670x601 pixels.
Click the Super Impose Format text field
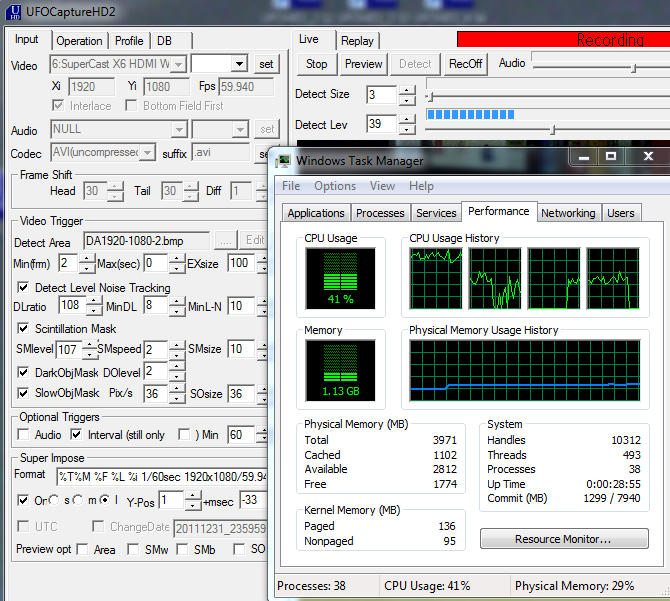pos(160,475)
